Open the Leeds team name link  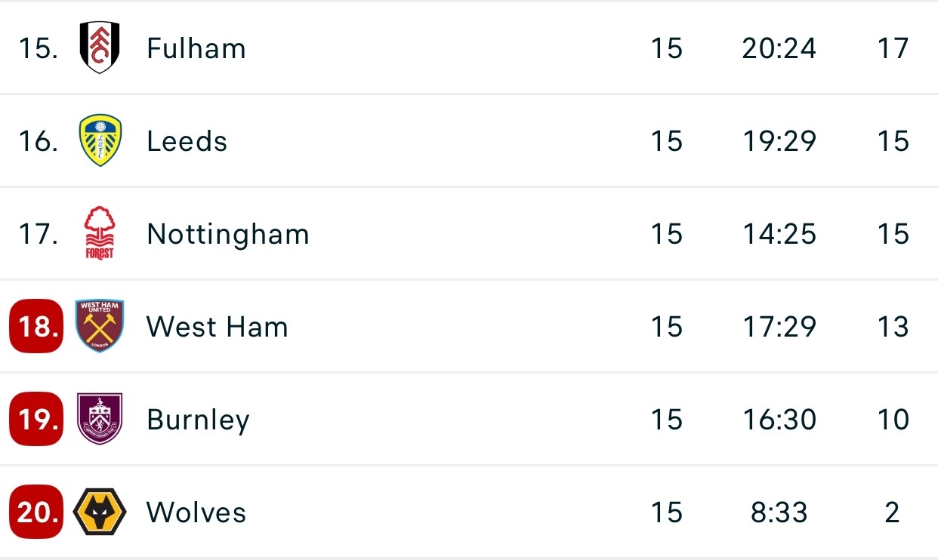tap(187, 141)
